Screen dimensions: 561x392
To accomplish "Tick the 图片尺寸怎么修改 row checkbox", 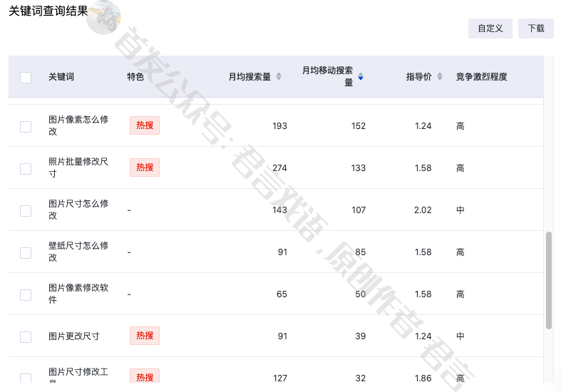I will tap(26, 210).
